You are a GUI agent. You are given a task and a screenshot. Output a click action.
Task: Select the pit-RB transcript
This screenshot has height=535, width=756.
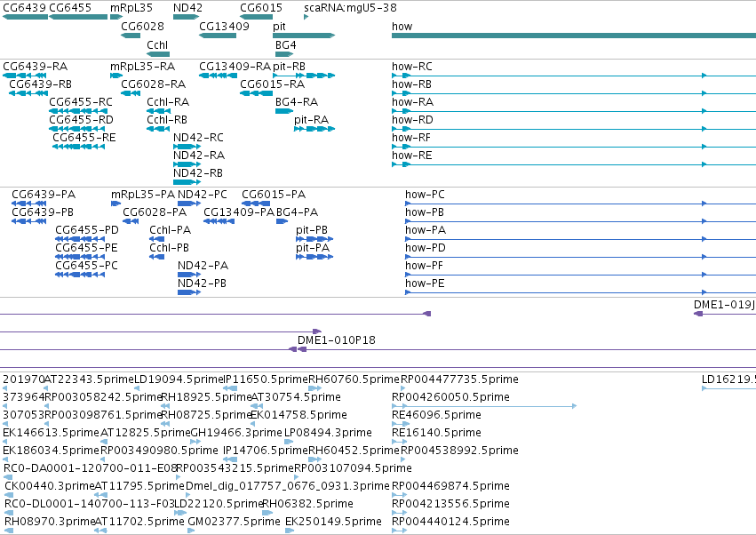304,76
